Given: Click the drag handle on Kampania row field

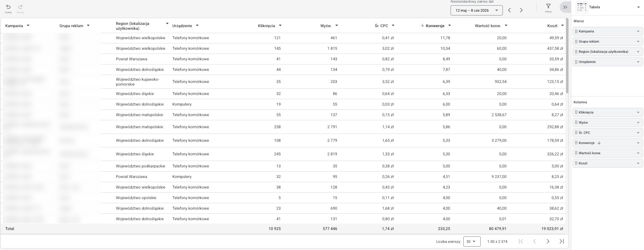Looking at the screenshot, I should pyautogui.click(x=576, y=31).
